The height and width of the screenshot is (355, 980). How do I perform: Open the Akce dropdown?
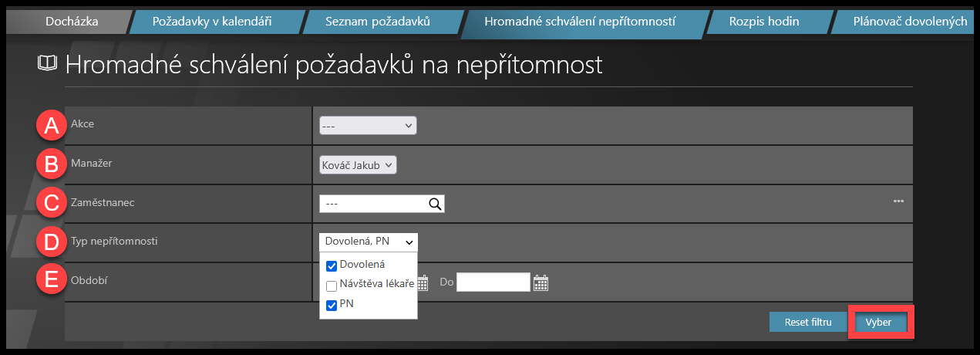tap(368, 125)
